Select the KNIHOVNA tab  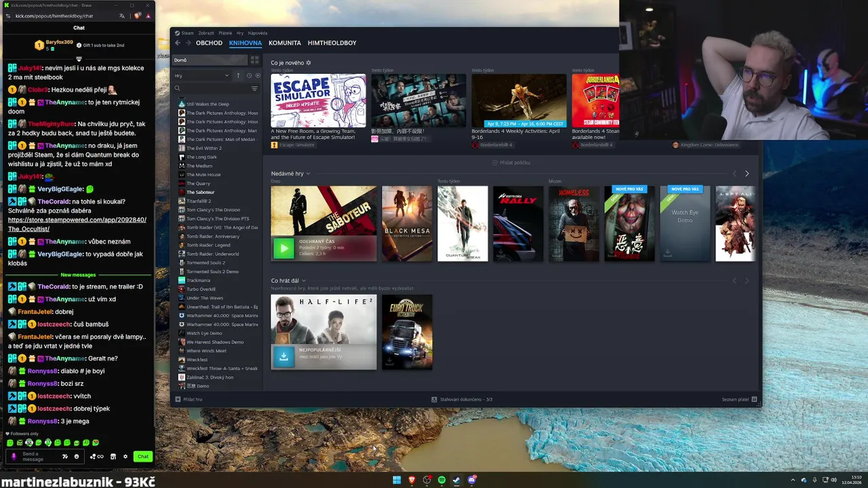point(245,43)
